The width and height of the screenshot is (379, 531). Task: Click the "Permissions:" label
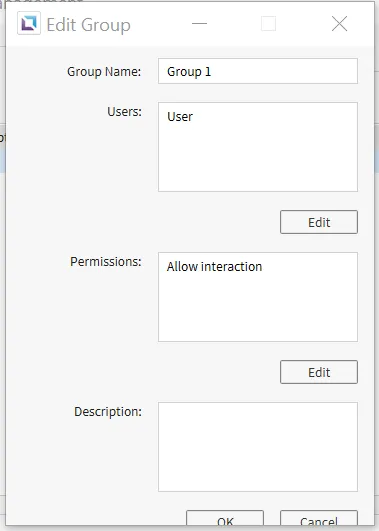tap(106, 262)
